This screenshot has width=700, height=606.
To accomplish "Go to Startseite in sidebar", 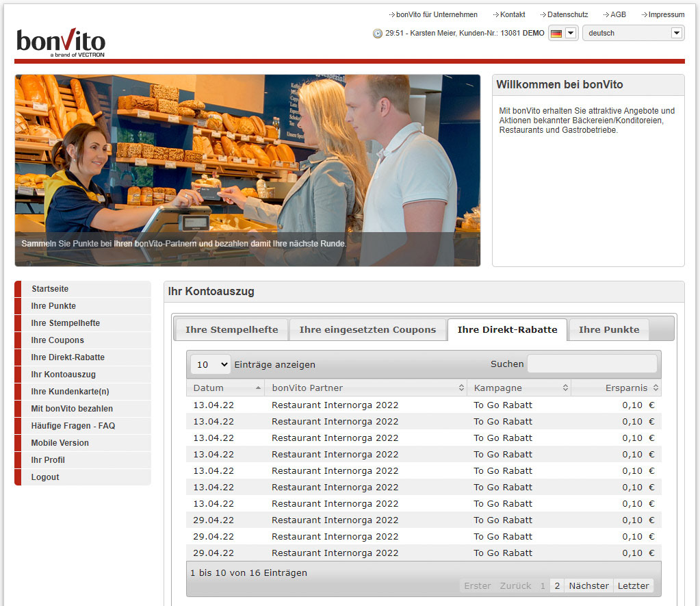I will click(x=83, y=289).
